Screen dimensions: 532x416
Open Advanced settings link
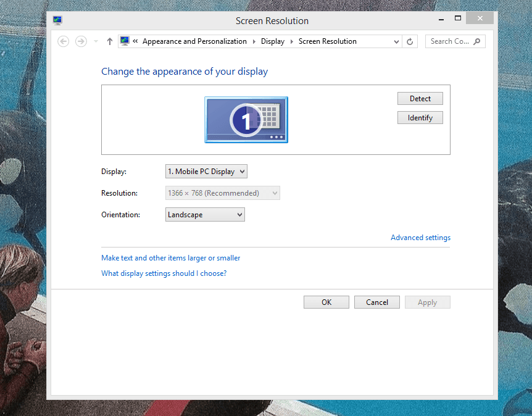click(x=420, y=238)
